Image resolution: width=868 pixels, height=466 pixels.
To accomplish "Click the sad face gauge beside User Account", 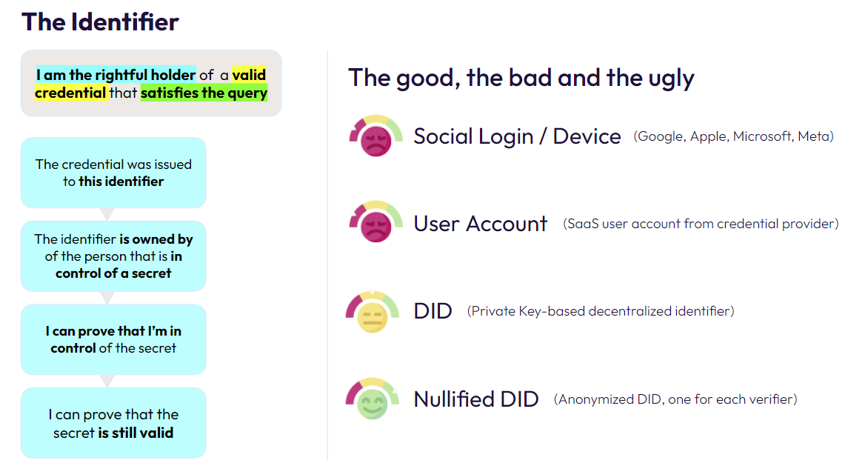I will 375,222.
